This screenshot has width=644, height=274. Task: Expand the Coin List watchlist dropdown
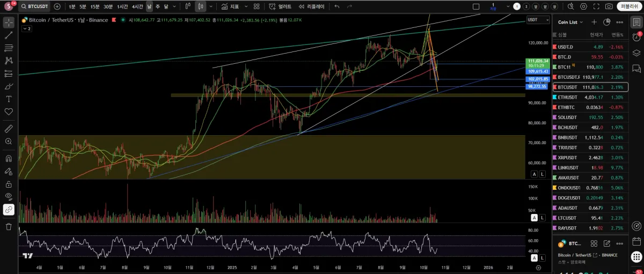click(x=570, y=22)
